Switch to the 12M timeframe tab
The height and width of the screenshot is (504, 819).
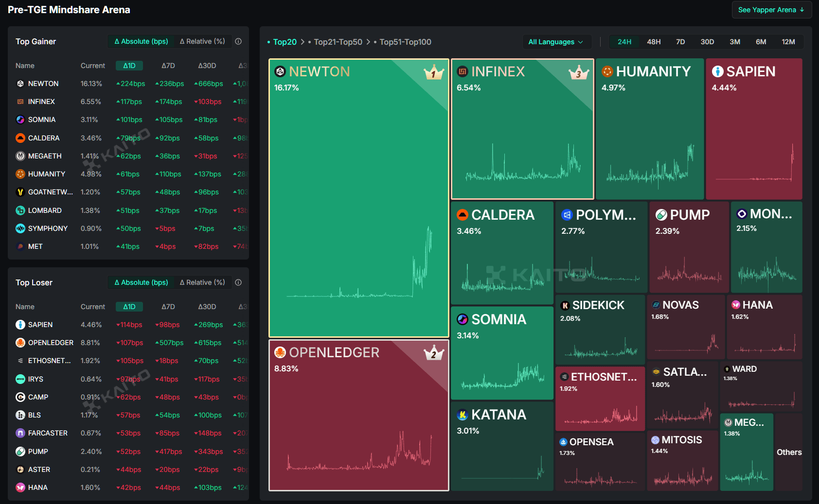pos(788,42)
